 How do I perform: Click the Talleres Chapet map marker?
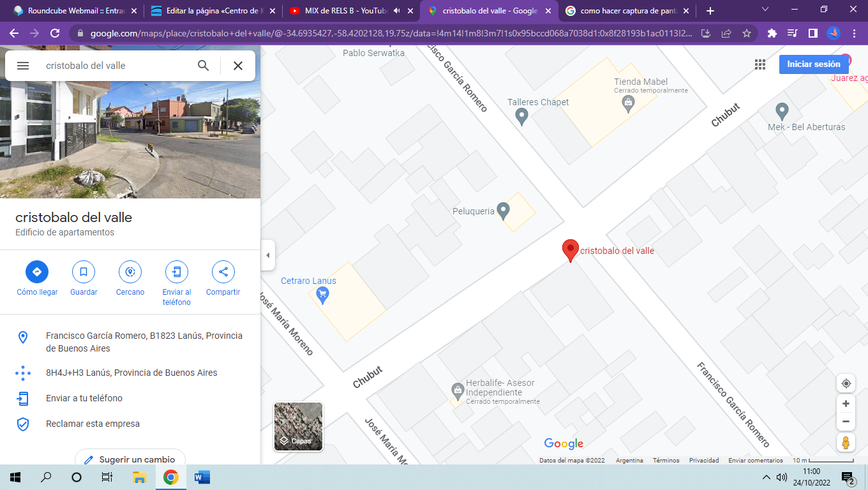[x=521, y=116]
